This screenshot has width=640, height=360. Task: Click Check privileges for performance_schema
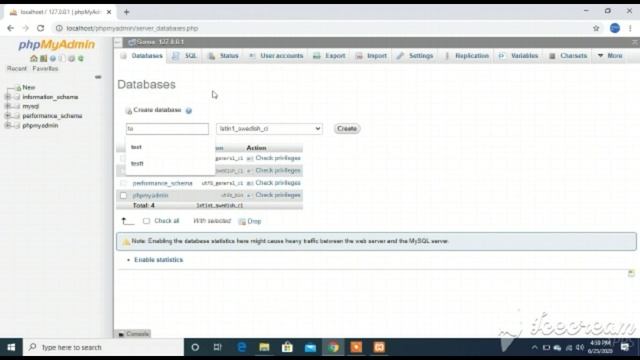tap(278, 183)
